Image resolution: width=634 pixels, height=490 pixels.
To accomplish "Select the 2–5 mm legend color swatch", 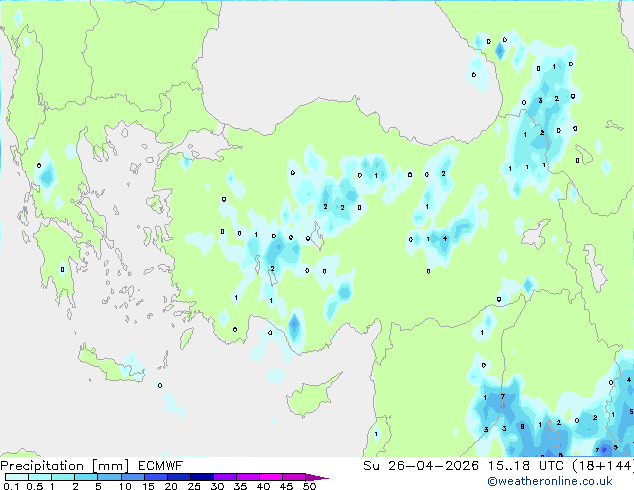I will pos(87,477).
